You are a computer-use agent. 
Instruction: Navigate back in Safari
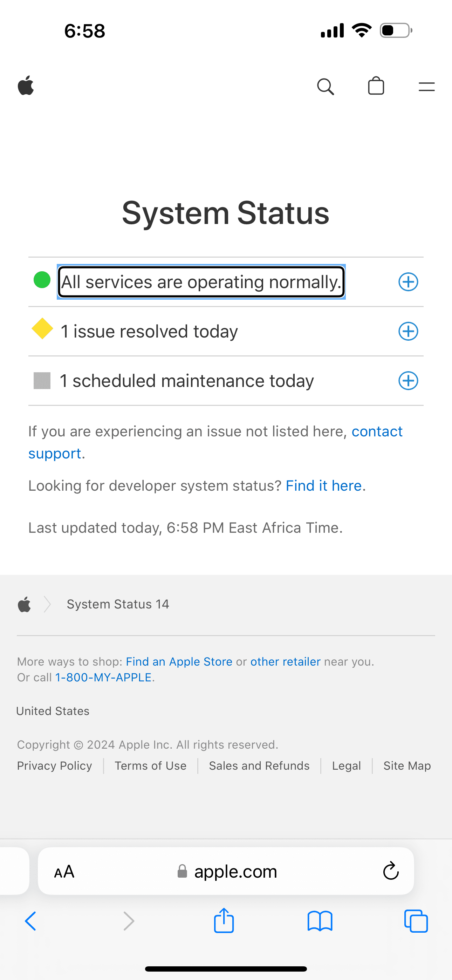[30, 921]
